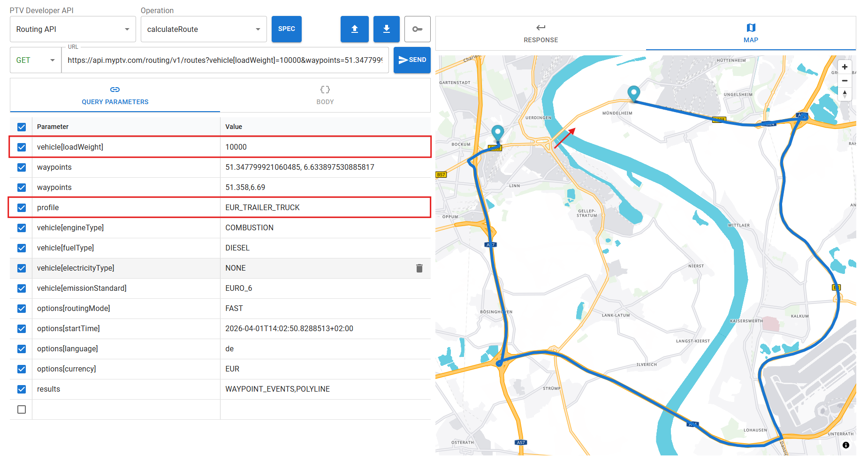Disable the profile parameter checkbox

[22, 208]
